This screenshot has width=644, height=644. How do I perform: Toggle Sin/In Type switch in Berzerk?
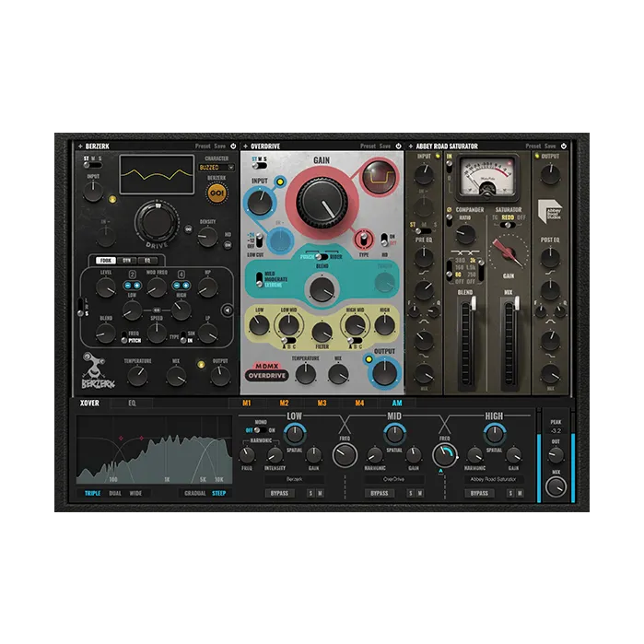(x=183, y=337)
